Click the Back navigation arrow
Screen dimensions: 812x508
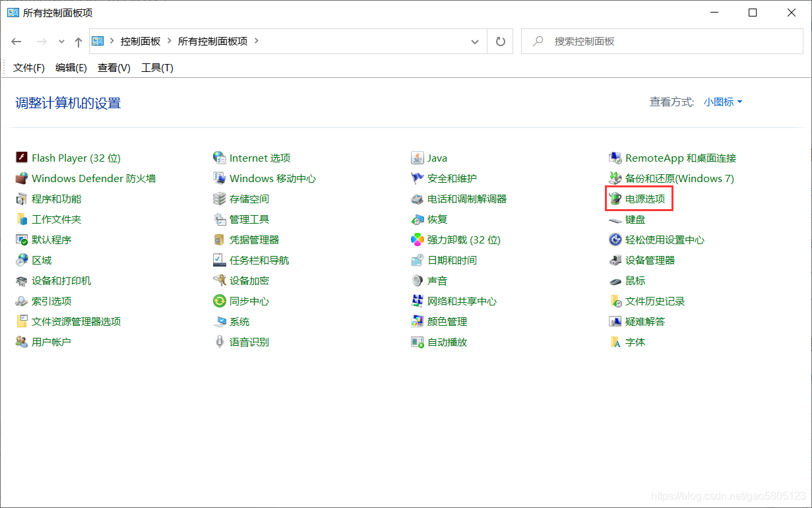16,41
